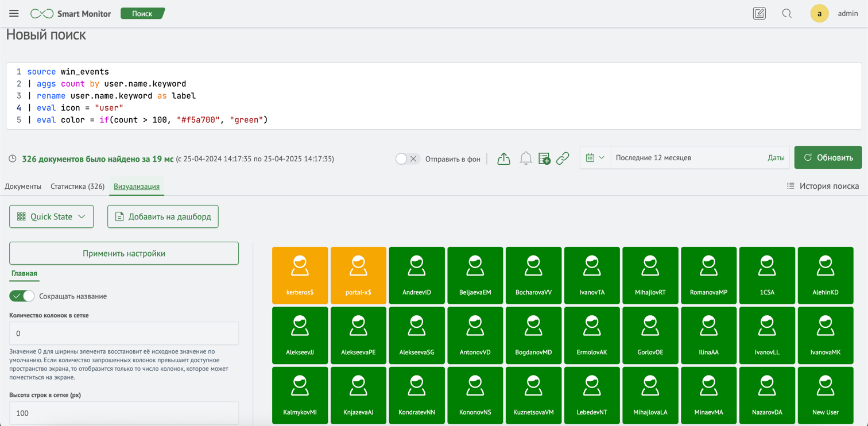The width and height of the screenshot is (868, 426).
Task: Click the export upload icon
Action: coord(503,158)
